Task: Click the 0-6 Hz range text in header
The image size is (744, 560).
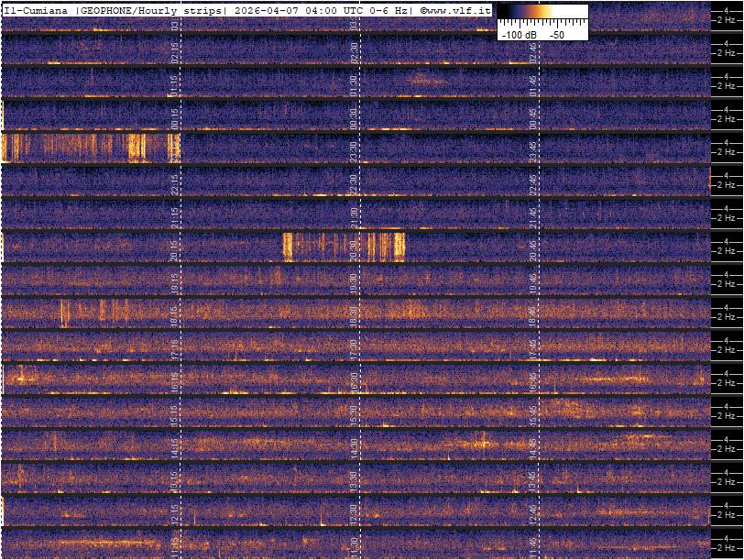Action: 389,10
